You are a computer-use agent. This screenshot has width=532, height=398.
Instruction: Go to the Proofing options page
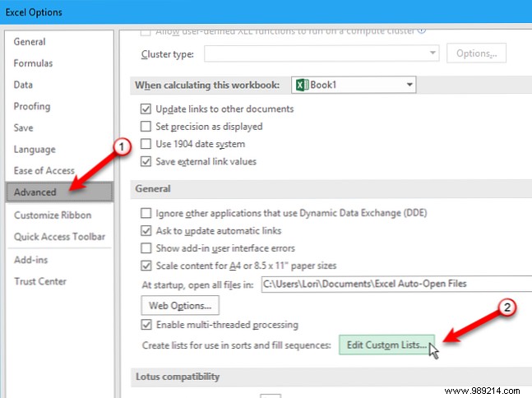tap(32, 106)
